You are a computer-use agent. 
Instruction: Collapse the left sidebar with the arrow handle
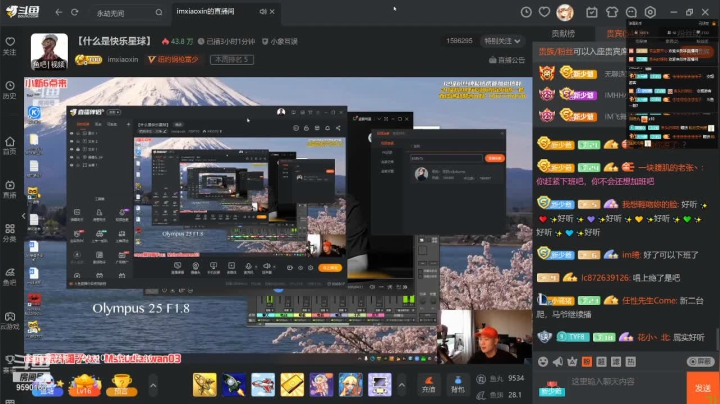click(x=23, y=215)
